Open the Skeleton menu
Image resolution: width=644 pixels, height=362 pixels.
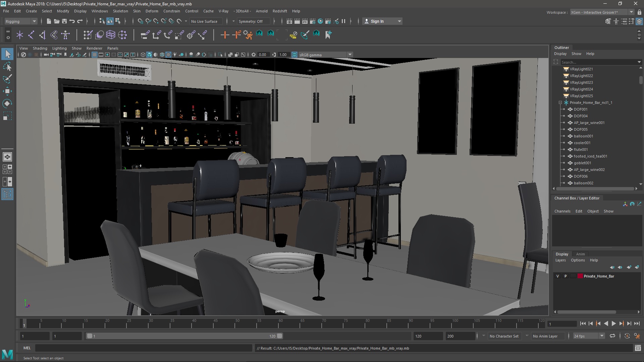point(120,11)
